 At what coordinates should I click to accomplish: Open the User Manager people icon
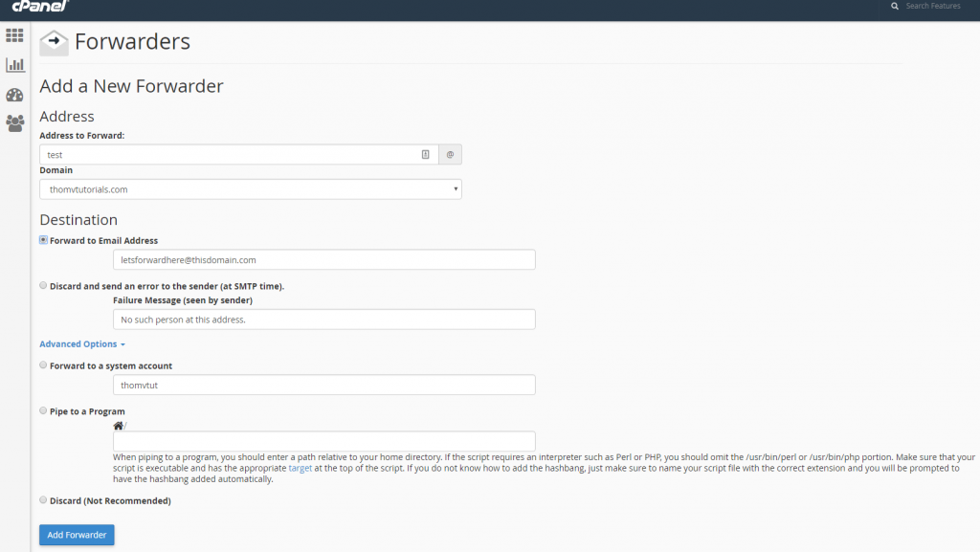pyautogui.click(x=14, y=122)
